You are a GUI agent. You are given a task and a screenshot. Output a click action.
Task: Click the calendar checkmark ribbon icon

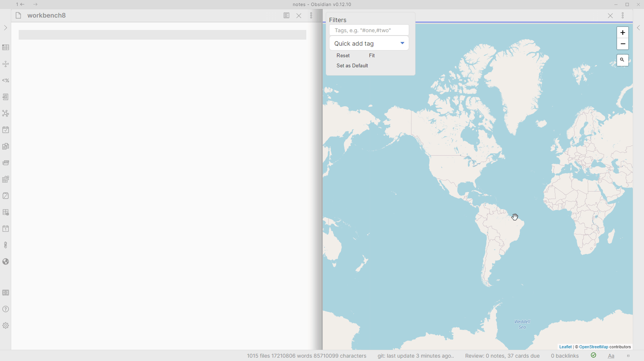click(6, 130)
